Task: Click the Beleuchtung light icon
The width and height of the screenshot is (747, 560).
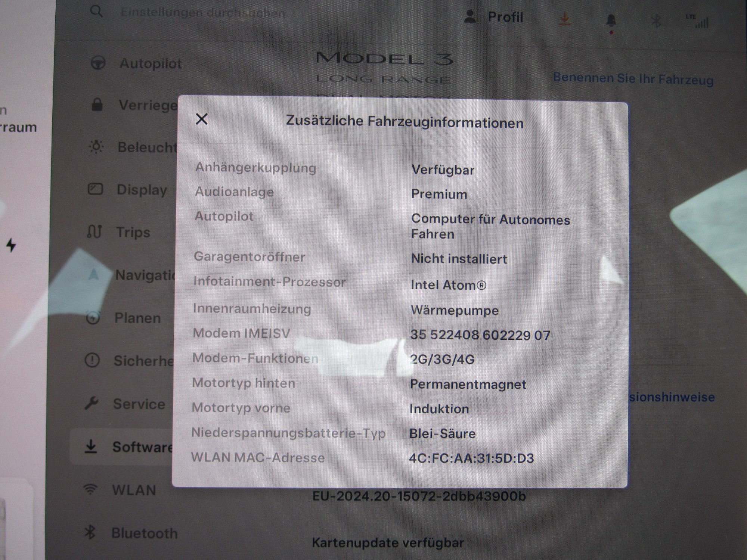Action: pyautogui.click(x=96, y=147)
